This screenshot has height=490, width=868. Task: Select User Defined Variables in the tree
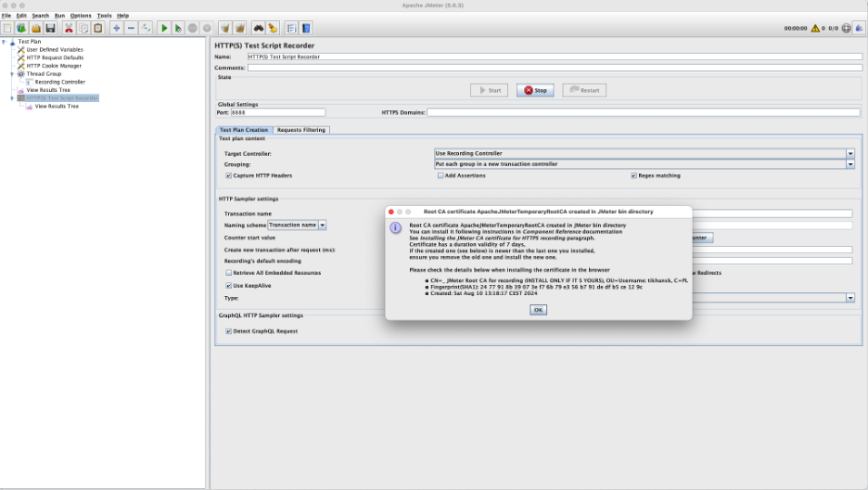(55, 50)
